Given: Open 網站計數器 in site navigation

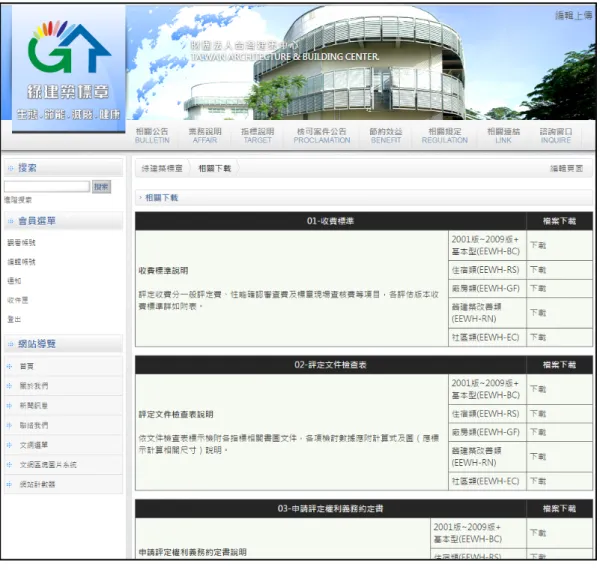Looking at the screenshot, I should click(37, 484).
